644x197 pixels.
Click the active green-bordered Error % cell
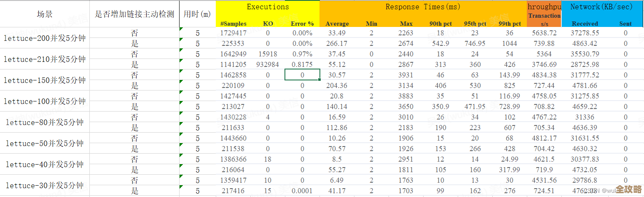tap(302, 75)
